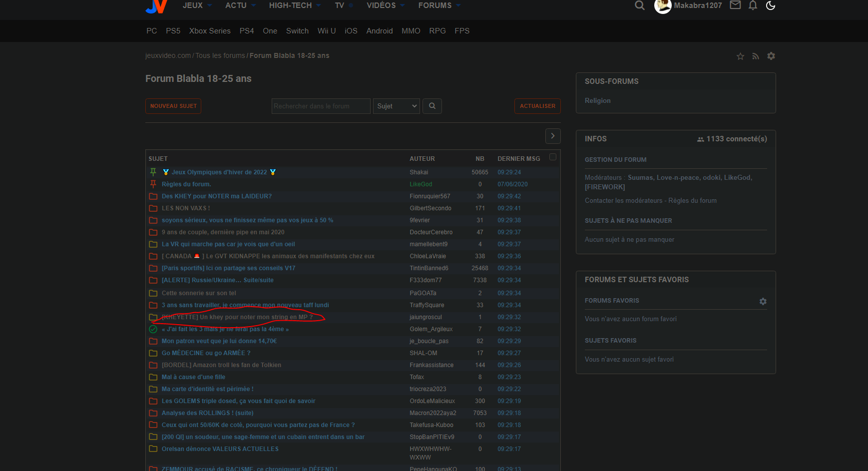Image resolution: width=868 pixels, height=471 pixels.
Task: Open forum settings gear near breadcrumb
Action: (771, 56)
